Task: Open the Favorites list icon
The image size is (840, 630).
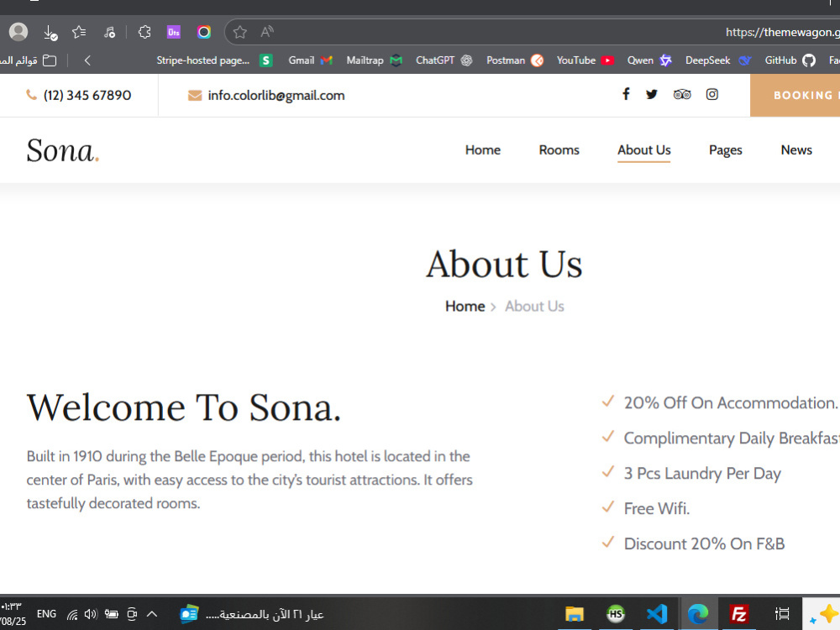Action: pos(79,32)
